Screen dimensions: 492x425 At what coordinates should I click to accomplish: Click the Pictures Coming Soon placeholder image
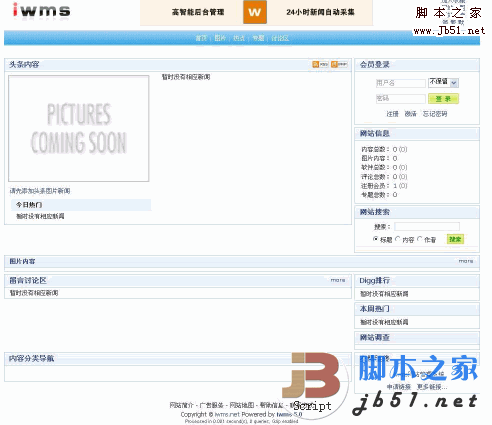coord(79,129)
